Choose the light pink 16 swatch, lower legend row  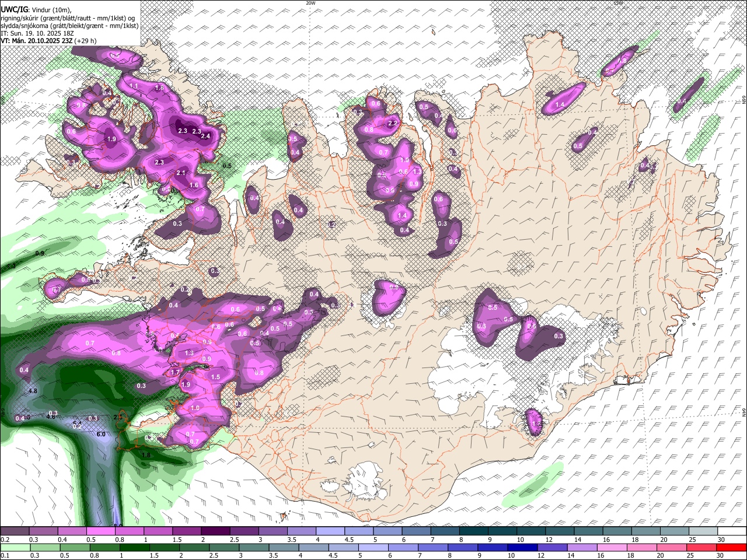612,548
